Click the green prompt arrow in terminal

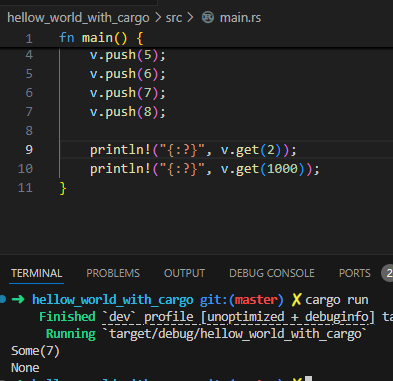(x=18, y=299)
